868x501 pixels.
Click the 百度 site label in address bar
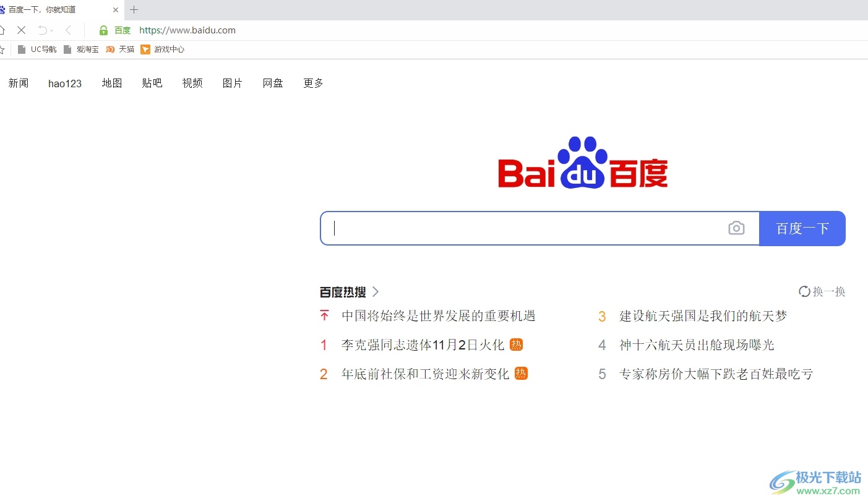(122, 30)
